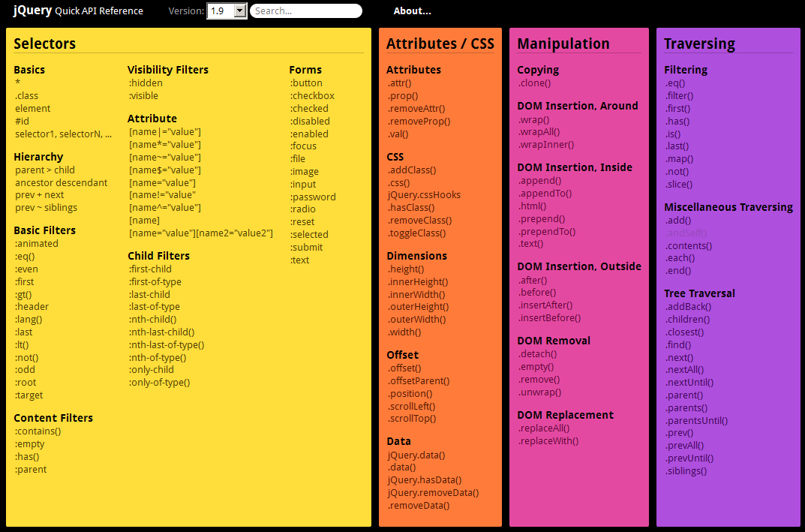Open the .eq() traversing method
The image size is (805, 532).
tap(675, 83)
